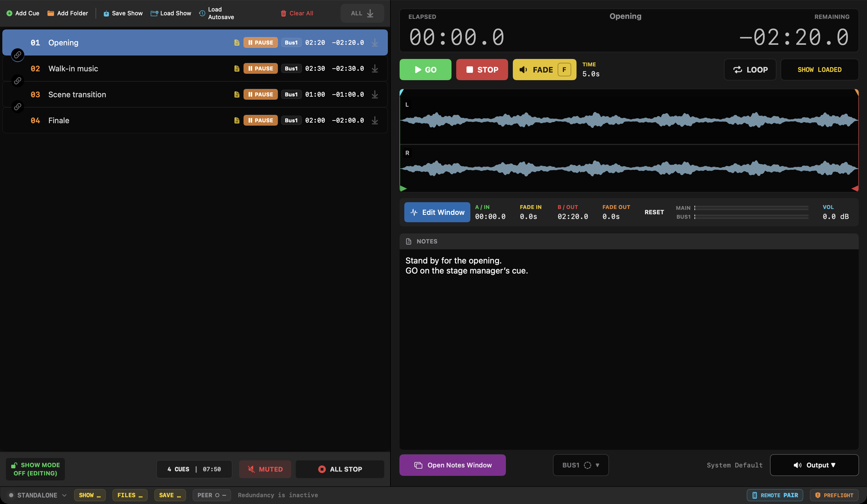Select the Walk-in music cue row
Image resolution: width=867 pixels, height=504 pixels.
click(x=195, y=68)
